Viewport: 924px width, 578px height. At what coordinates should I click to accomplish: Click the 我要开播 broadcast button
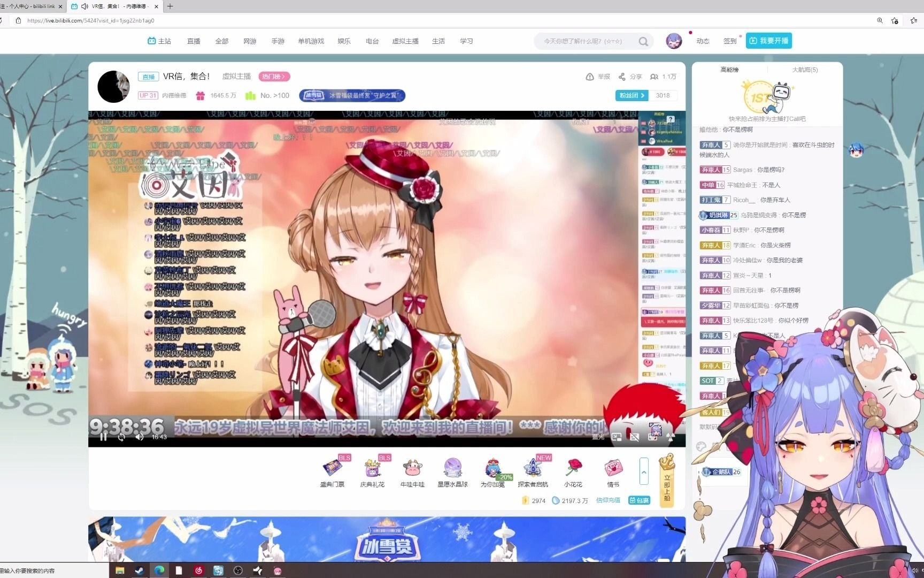click(x=768, y=40)
